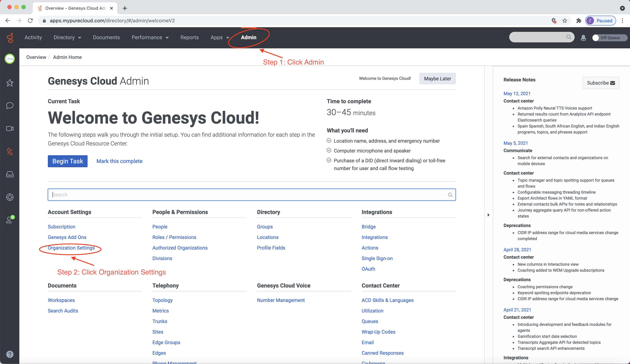
Task: Open the Chat bubble sidebar icon
Action: 10,106
